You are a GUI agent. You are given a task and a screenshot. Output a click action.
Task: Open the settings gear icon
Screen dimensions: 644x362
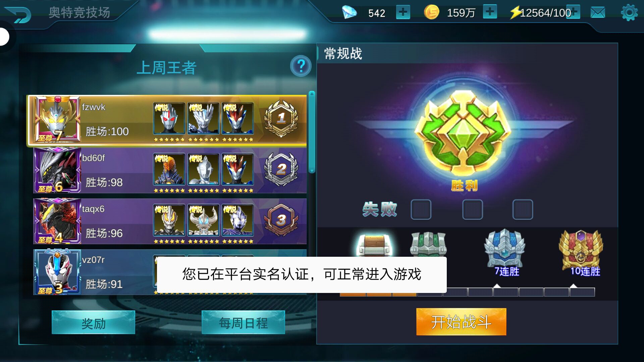point(629,13)
